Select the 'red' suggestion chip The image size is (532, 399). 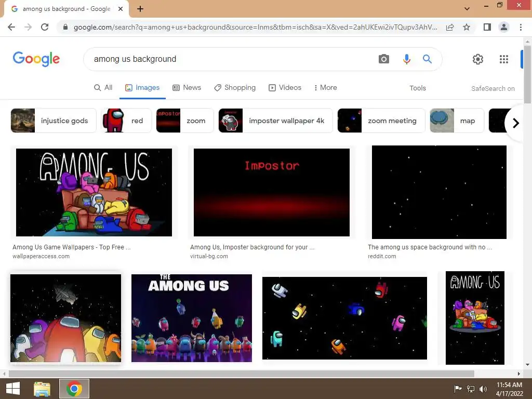coord(126,121)
